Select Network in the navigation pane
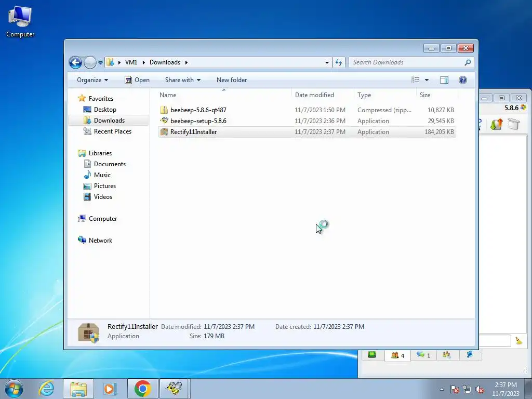This screenshot has height=399, width=532. [x=100, y=240]
